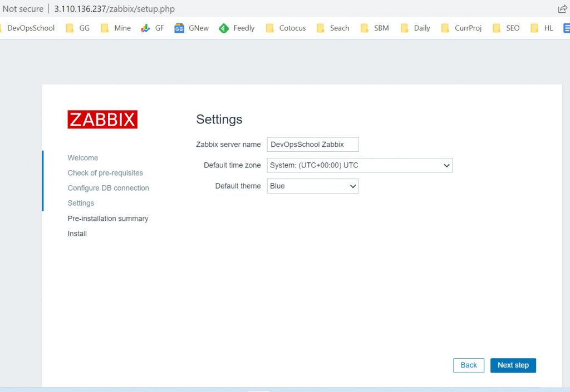Open the SEO bookmark folder

click(x=506, y=28)
